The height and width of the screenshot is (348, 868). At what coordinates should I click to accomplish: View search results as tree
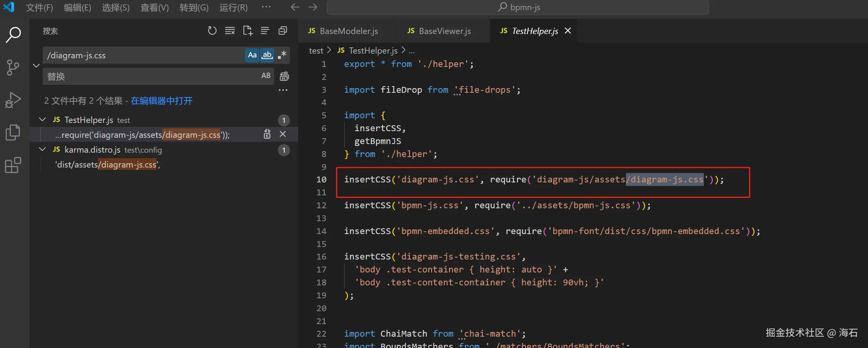[x=265, y=31]
